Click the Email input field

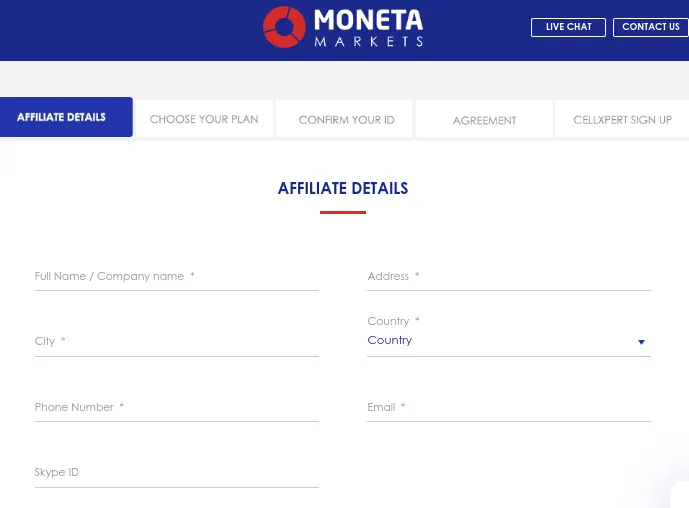point(509,408)
